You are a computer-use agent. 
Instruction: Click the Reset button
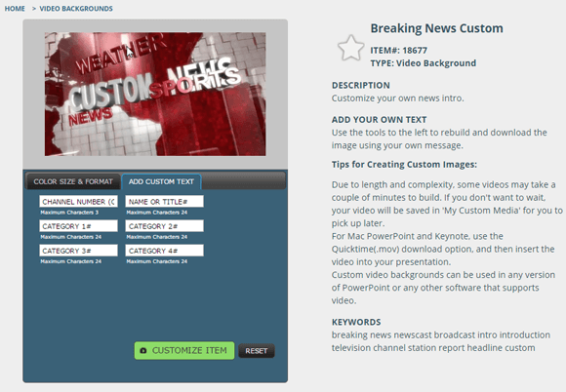257,351
